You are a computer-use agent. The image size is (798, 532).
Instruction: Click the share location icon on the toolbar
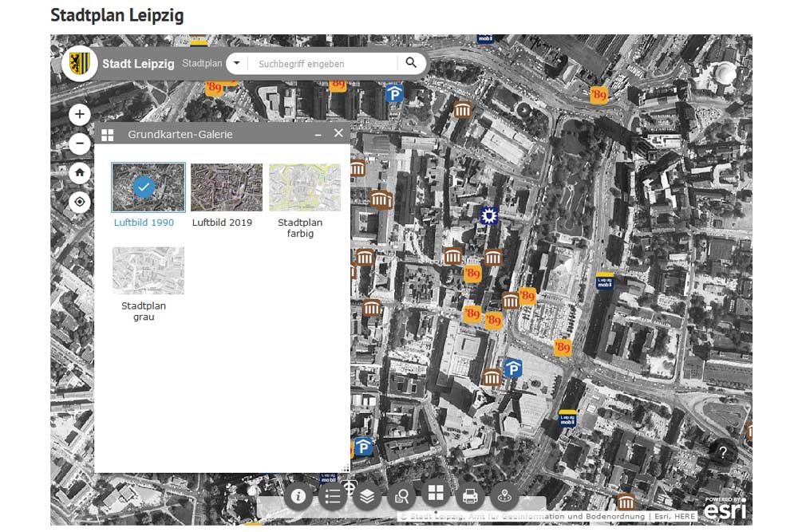tap(504, 495)
